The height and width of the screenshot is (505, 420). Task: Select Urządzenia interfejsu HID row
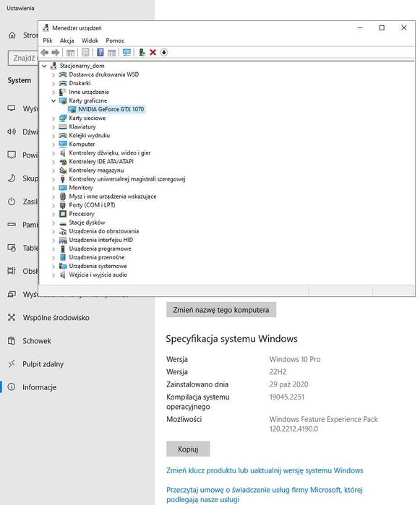(101, 240)
